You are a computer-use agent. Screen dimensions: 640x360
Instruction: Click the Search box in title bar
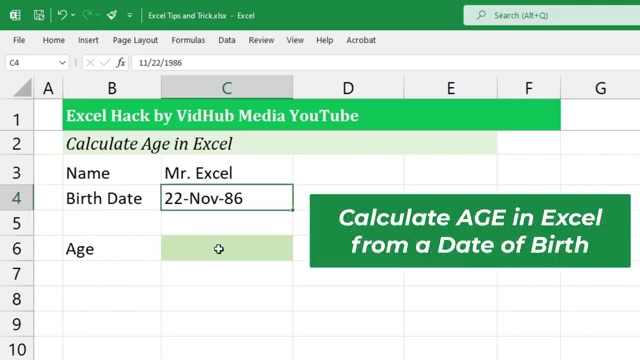pyautogui.click(x=551, y=16)
